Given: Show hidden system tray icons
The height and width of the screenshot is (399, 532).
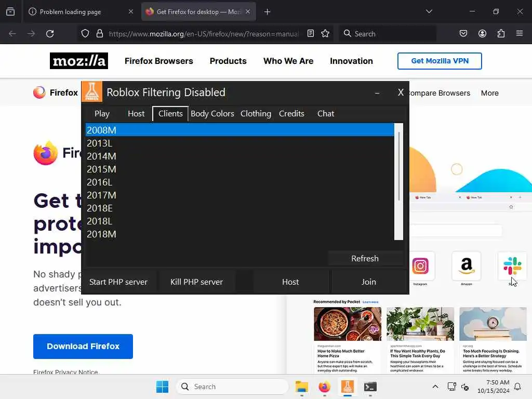Looking at the screenshot, I should coord(435,387).
